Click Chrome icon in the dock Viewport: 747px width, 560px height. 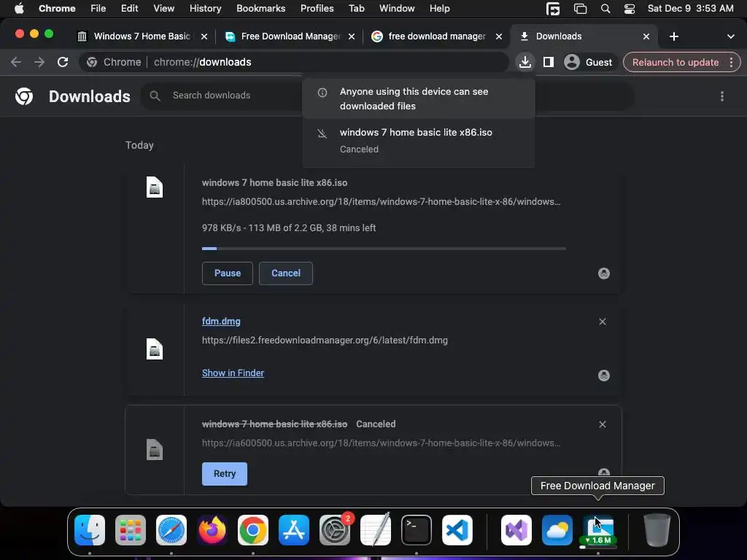[x=253, y=530]
